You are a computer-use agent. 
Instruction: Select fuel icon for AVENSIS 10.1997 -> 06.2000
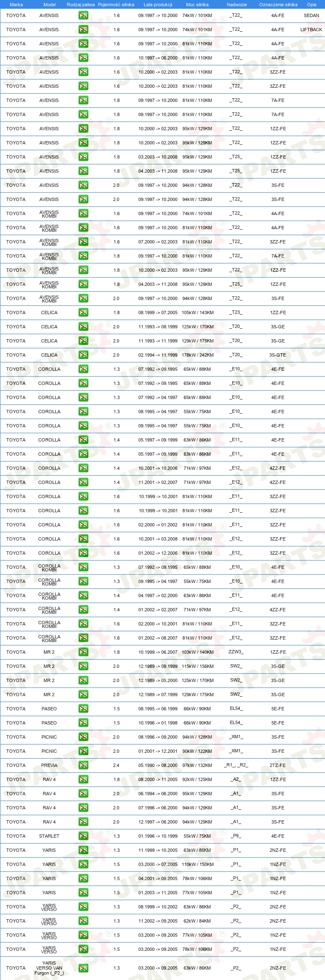(x=83, y=58)
